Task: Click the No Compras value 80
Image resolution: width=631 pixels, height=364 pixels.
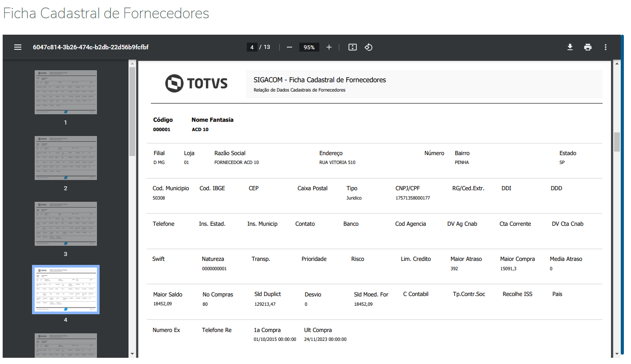Action: click(x=205, y=304)
